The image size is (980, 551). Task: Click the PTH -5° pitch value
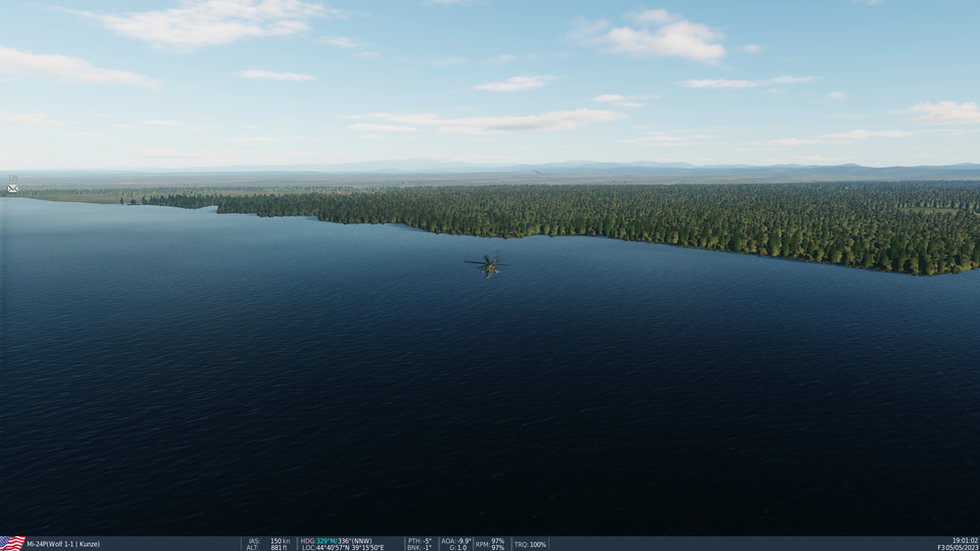coord(420,541)
